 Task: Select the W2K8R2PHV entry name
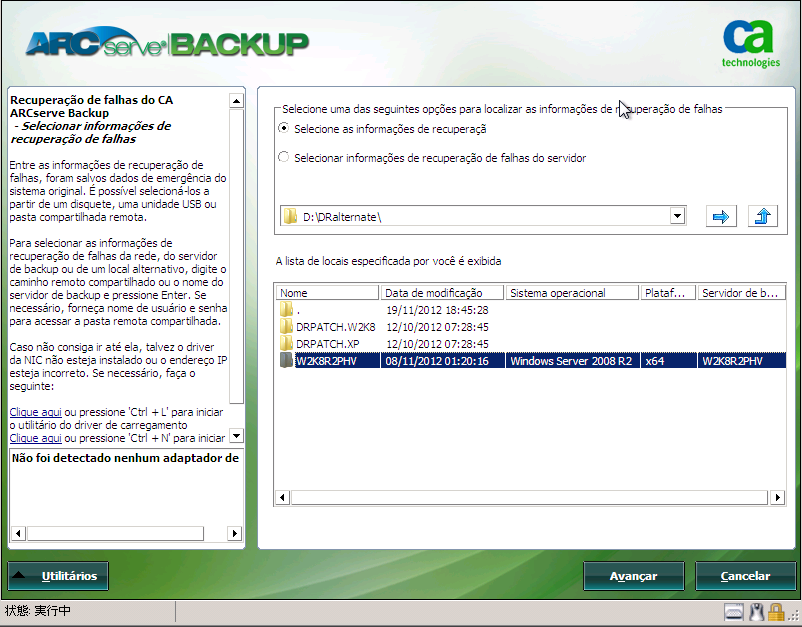pos(326,361)
